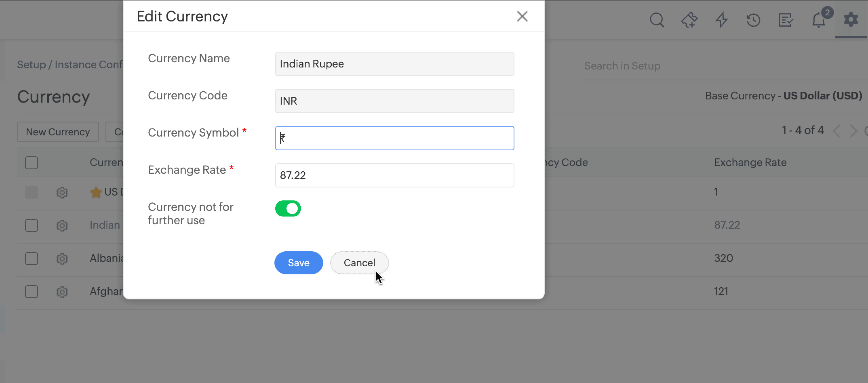Open the Settings gear icon
The image size is (868, 383).
point(851,20)
